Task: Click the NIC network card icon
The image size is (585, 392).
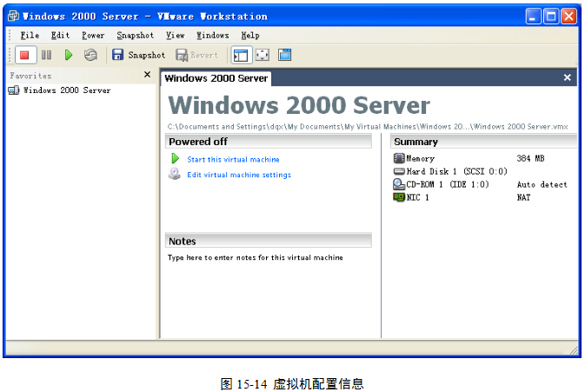Action: point(399,197)
